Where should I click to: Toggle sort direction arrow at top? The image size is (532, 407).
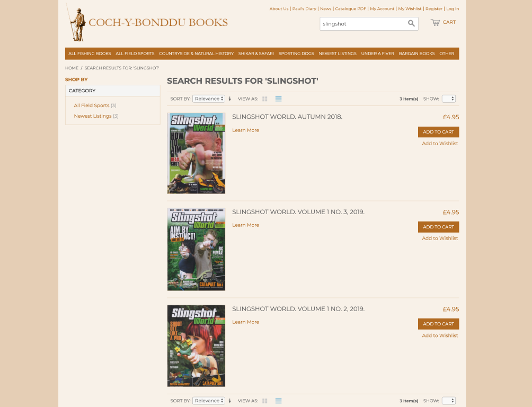pos(229,99)
